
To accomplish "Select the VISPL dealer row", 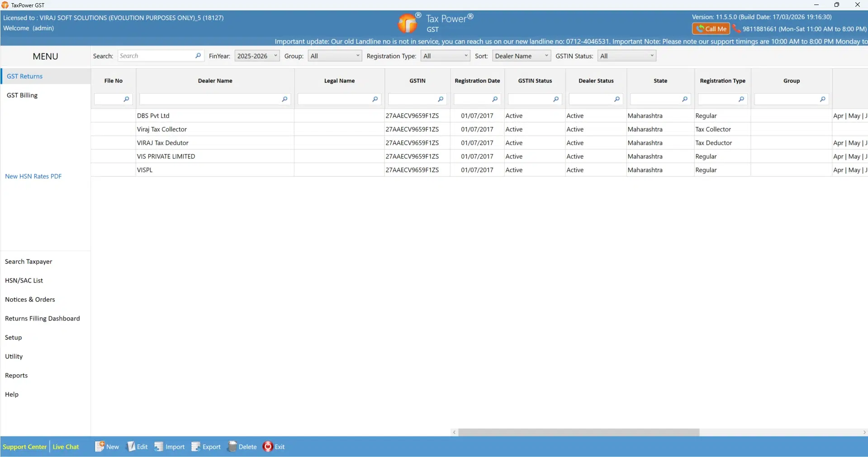I will click(x=479, y=170).
